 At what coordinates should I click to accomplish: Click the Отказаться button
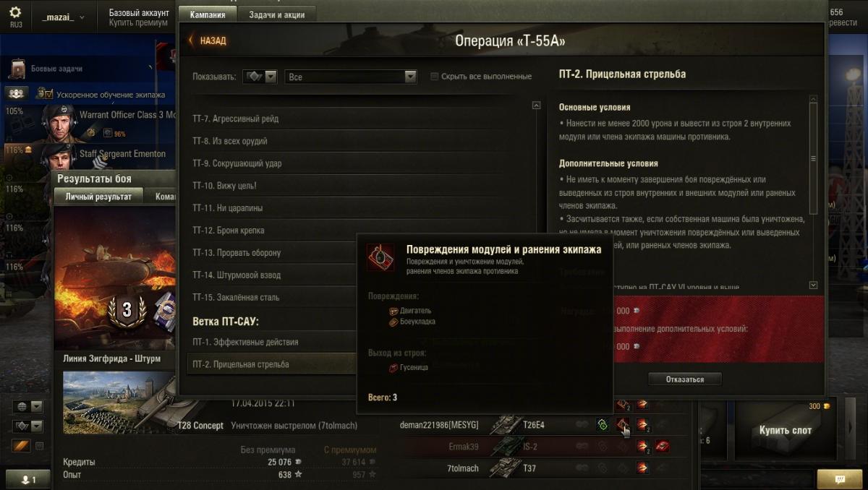coord(684,379)
